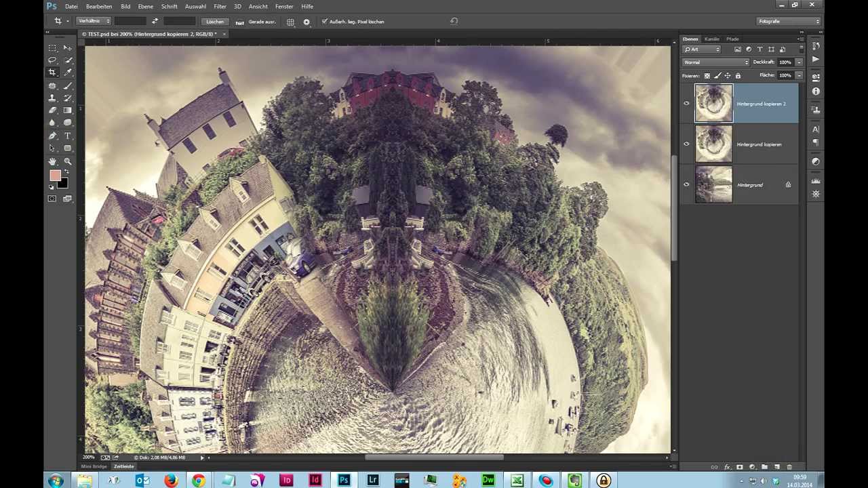Add a layer mask
Image resolution: width=868 pixels, height=488 pixels.
click(740, 467)
